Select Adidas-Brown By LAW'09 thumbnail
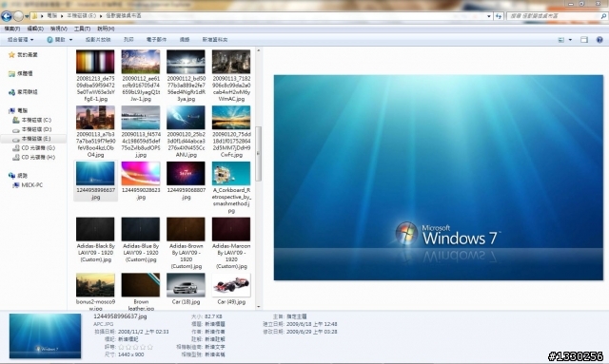Viewport: 609px width, 364px height. click(x=186, y=229)
